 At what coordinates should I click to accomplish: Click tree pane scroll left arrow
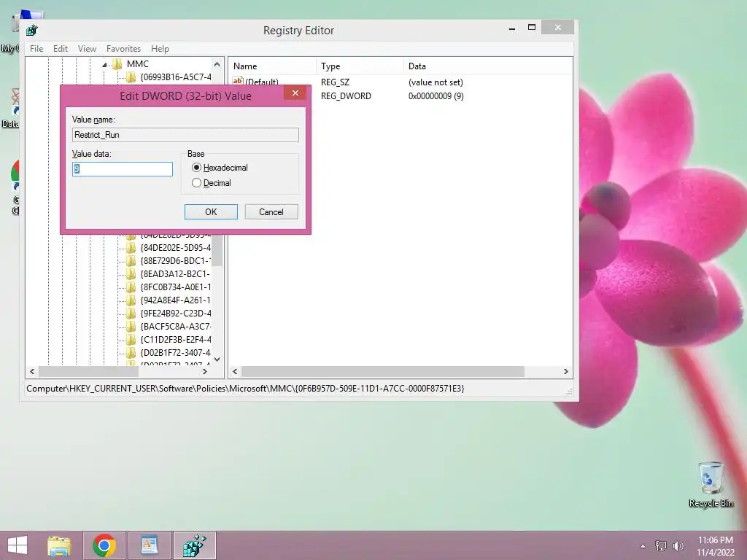[x=32, y=371]
